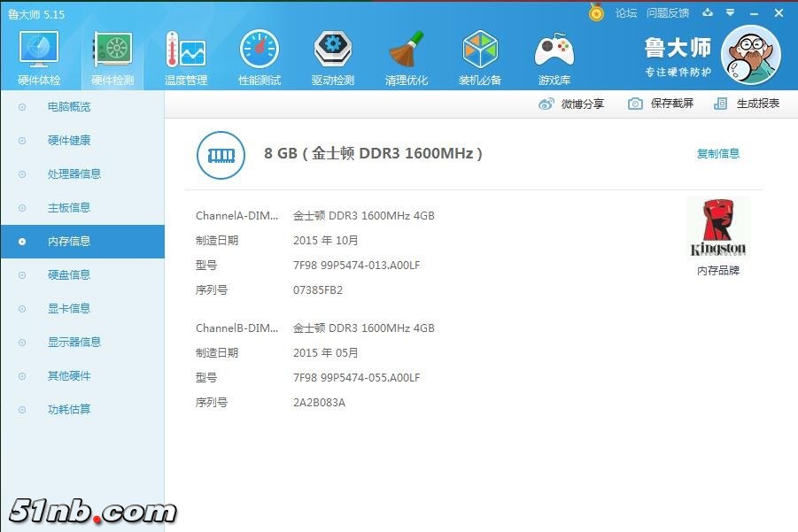Click 保存截屏 save screenshot button
Screen dimensions: 798x532
pos(661,104)
